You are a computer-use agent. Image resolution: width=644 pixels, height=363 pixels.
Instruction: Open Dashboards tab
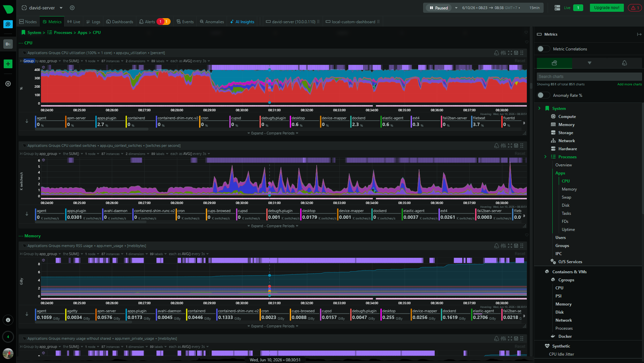pyautogui.click(x=120, y=22)
